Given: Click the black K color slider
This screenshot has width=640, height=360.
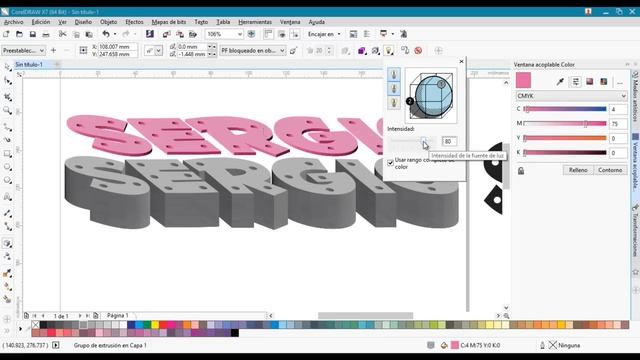Looking at the screenshot, I should pyautogui.click(x=565, y=153).
